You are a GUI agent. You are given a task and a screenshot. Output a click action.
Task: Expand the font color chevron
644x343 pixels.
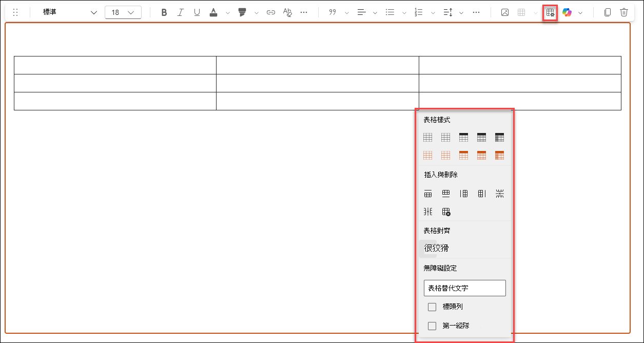(x=228, y=13)
